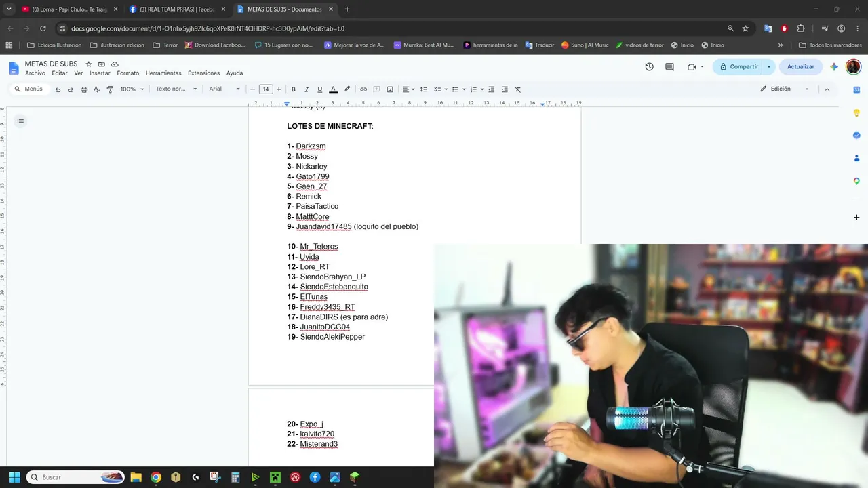Insert a link from the toolbar
The image size is (868, 488).
click(363, 89)
